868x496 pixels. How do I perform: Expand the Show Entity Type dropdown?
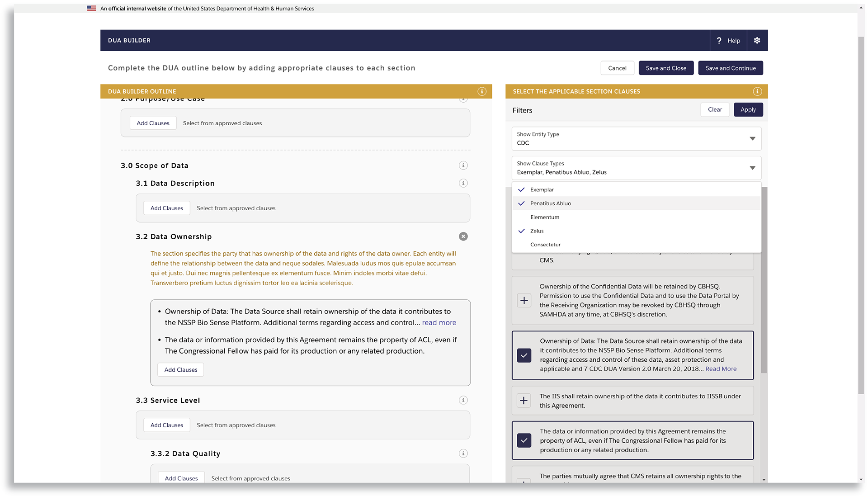tap(752, 138)
